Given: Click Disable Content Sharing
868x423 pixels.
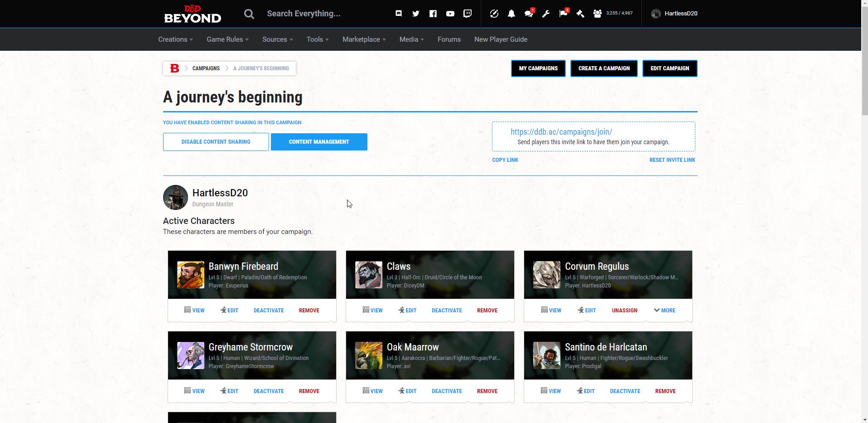Looking at the screenshot, I should pyautogui.click(x=216, y=142).
